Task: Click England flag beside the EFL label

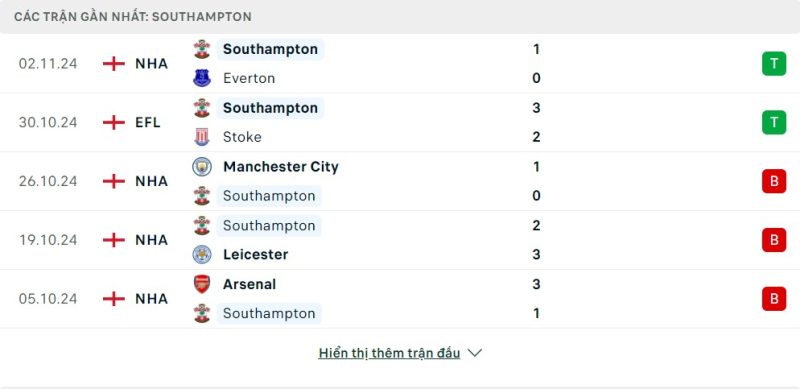Action: 114,123
